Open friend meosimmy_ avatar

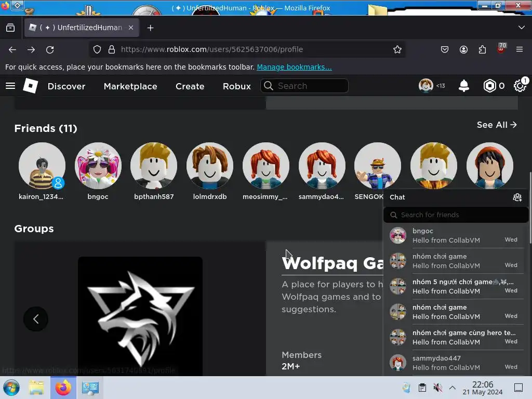click(x=266, y=166)
